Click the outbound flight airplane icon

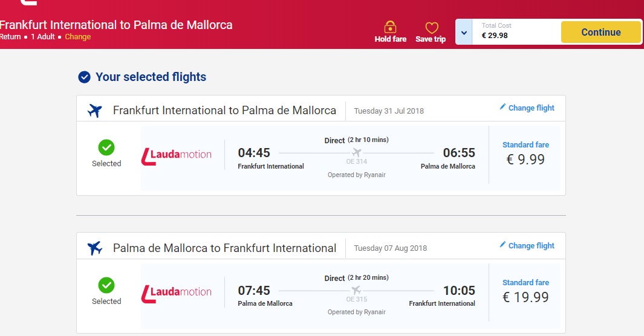coord(95,111)
